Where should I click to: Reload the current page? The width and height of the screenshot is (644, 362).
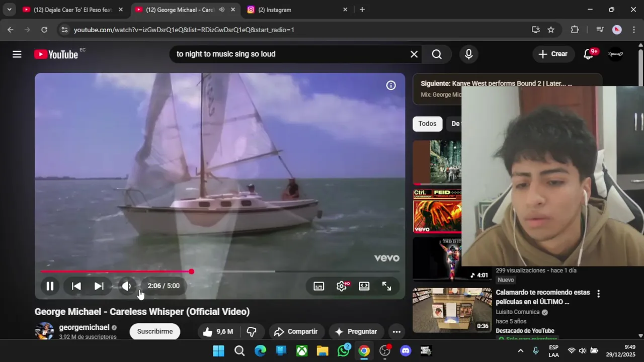[x=44, y=30]
